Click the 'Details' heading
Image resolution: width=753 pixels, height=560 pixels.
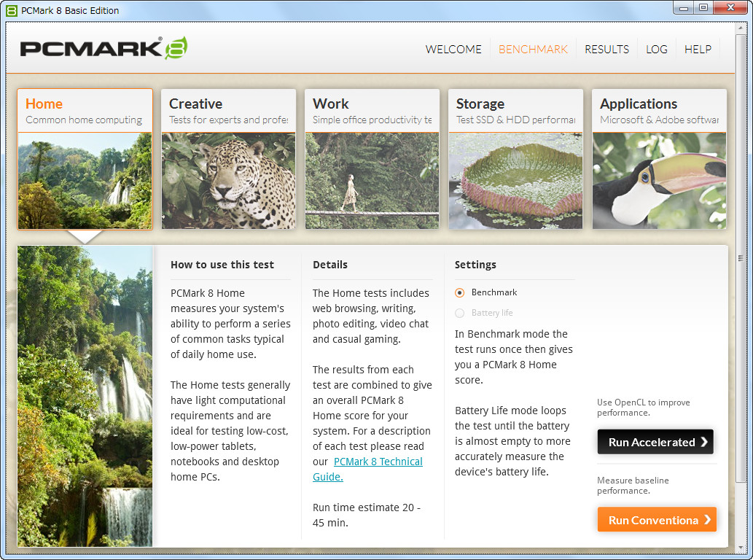click(x=330, y=265)
